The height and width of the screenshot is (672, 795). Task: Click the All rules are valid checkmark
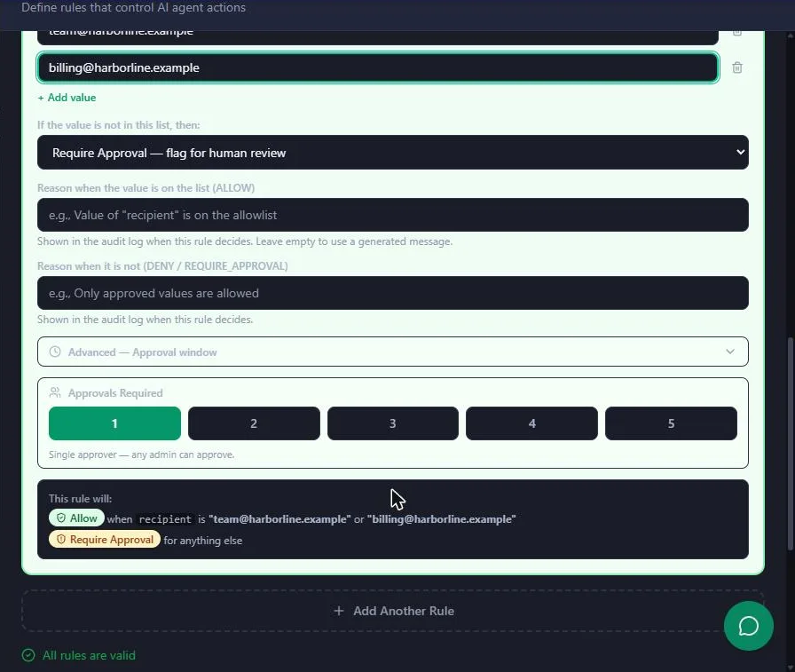point(28,655)
